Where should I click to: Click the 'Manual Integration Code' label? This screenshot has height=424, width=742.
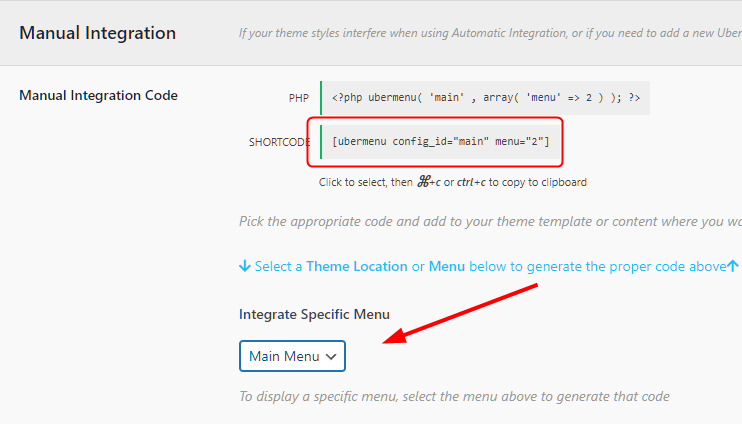point(98,96)
